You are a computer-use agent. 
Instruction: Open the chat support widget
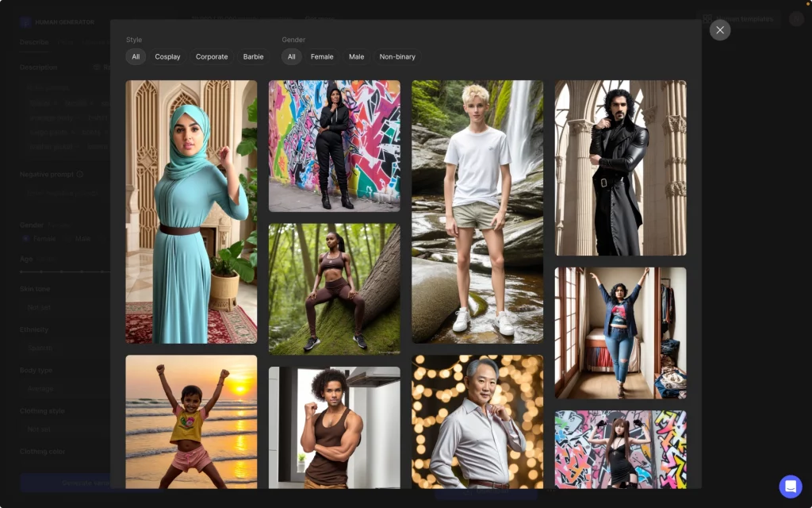click(791, 487)
